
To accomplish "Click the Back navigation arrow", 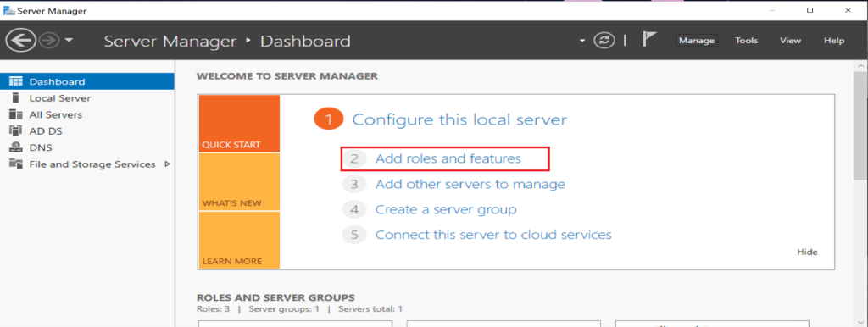I will pos(21,41).
